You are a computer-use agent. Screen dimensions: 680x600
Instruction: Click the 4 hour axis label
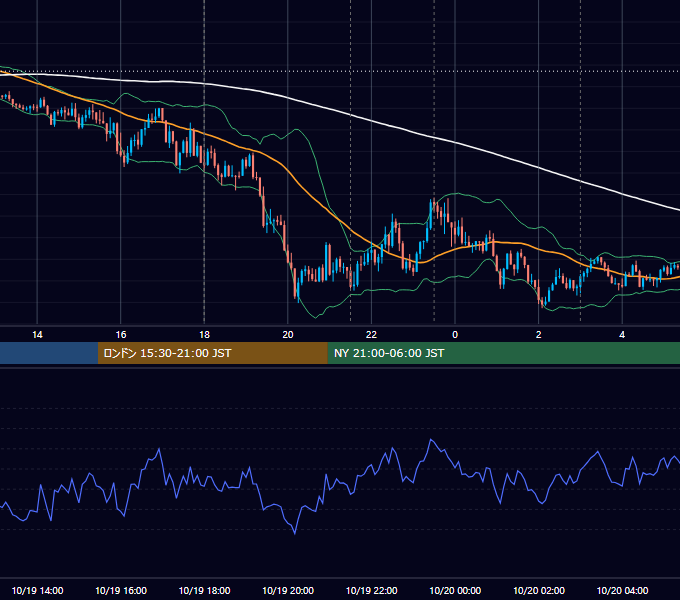click(x=622, y=335)
